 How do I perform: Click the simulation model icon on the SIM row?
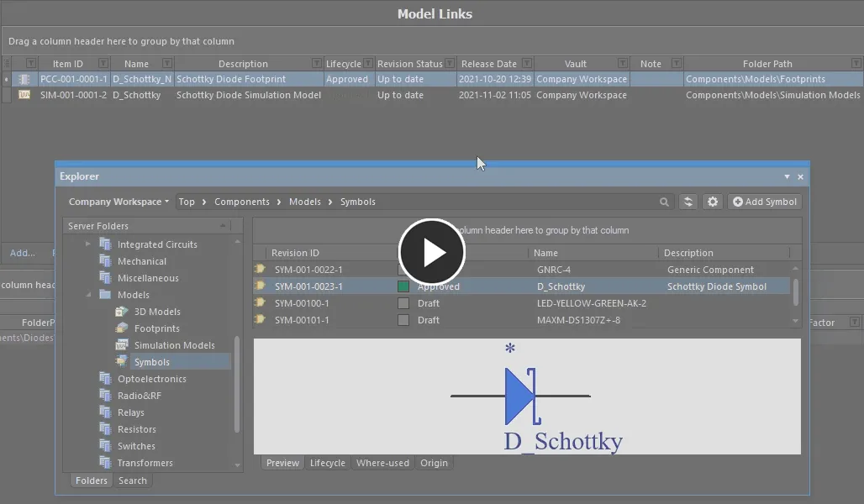click(24, 95)
